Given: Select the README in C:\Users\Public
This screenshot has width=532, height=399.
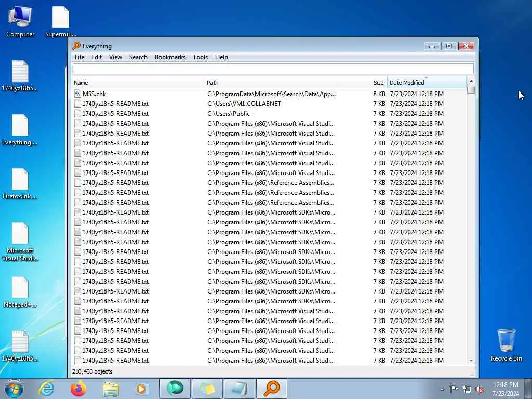Looking at the screenshot, I should 269,114.
